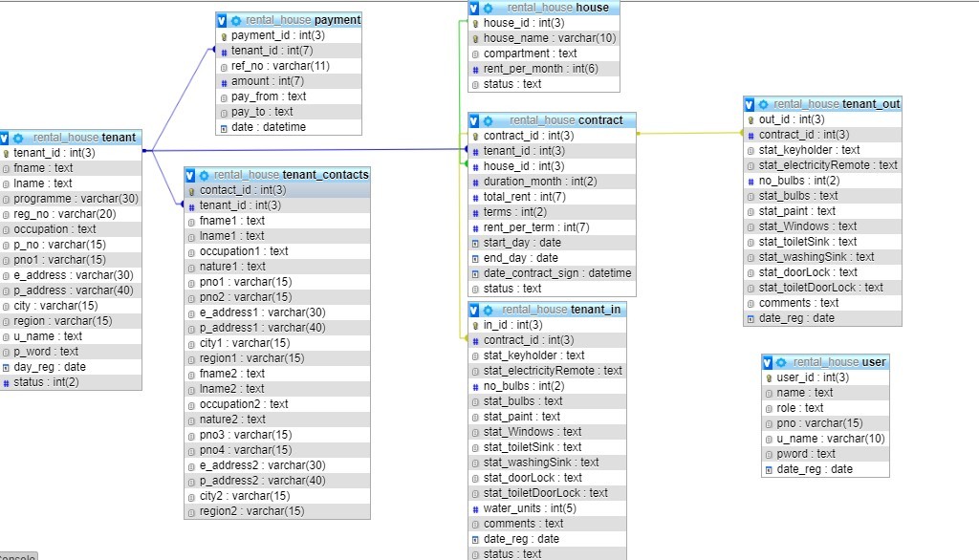Screen dimensions: 979x560
Task: Click the rent_per_term : int(7) column
Action: click(552, 227)
